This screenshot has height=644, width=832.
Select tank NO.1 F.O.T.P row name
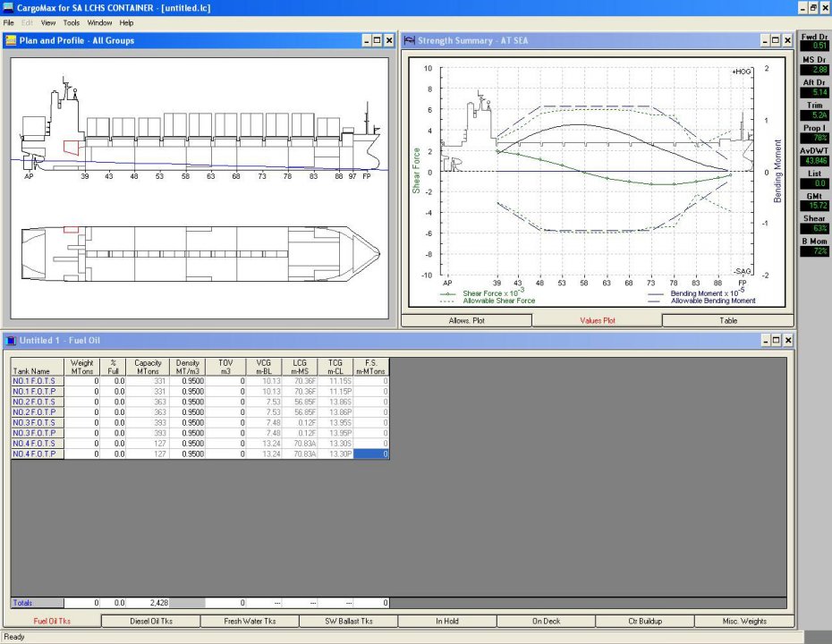tap(38, 392)
